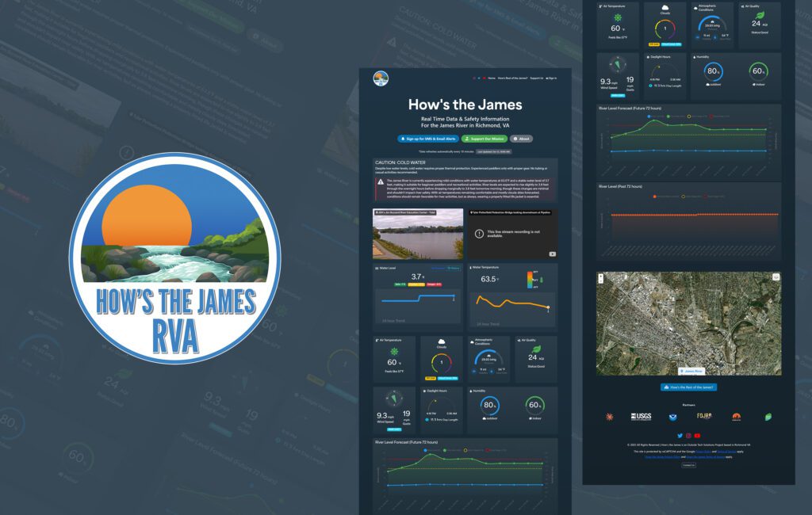Click the YouTube icon on unavailable stream
Screen dimensions: 812x515
pos(553,254)
